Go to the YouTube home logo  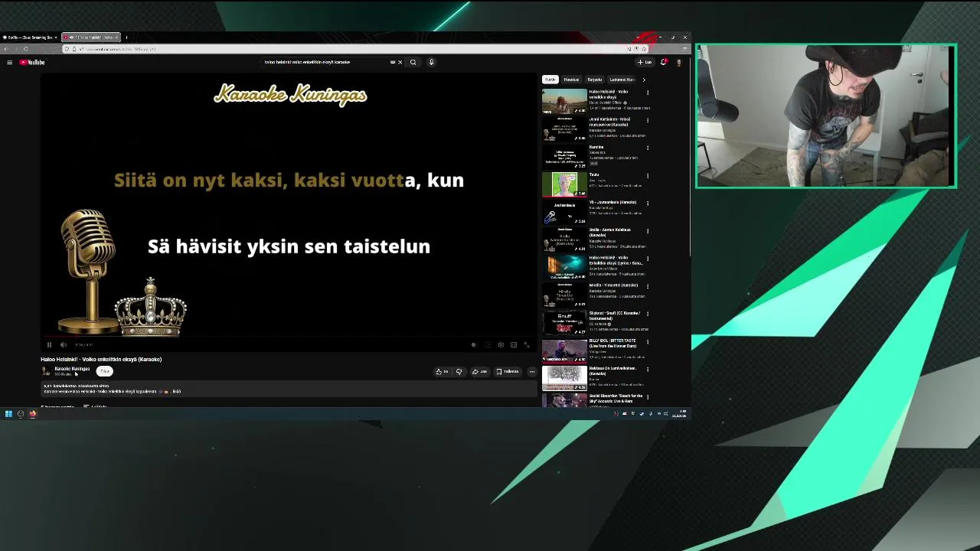(32, 62)
